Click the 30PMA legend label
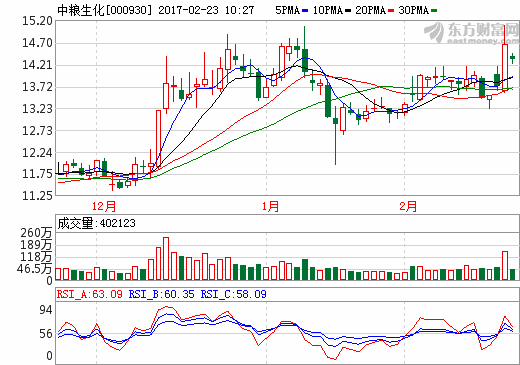 414,10
